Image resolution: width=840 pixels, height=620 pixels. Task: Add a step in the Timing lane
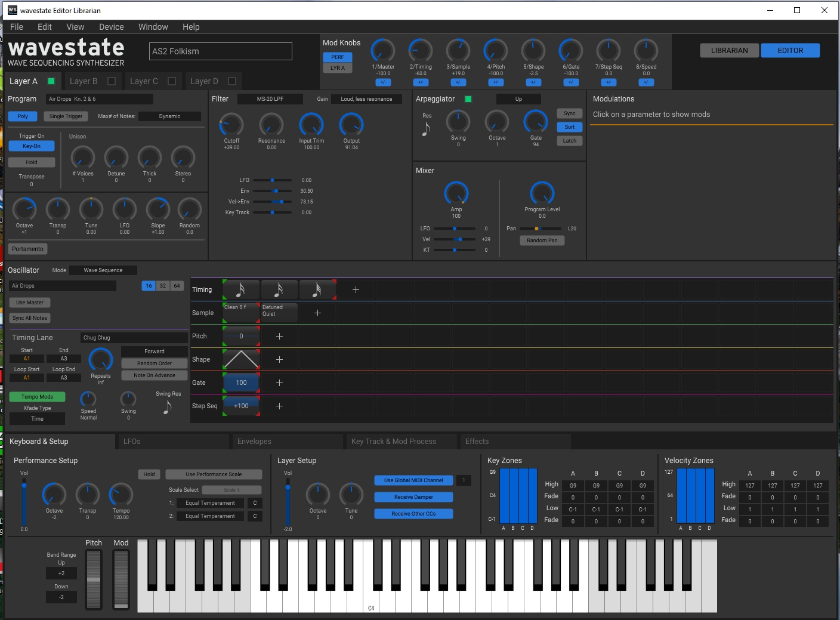pos(356,289)
